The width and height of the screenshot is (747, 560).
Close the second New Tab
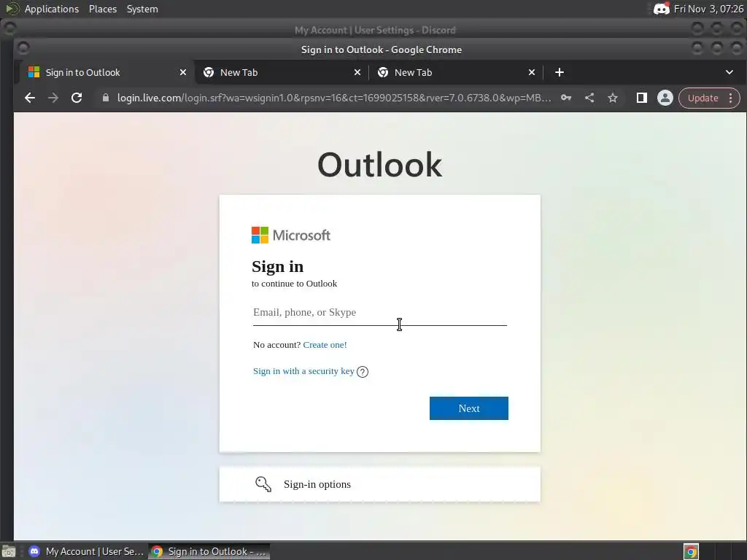[x=532, y=72]
